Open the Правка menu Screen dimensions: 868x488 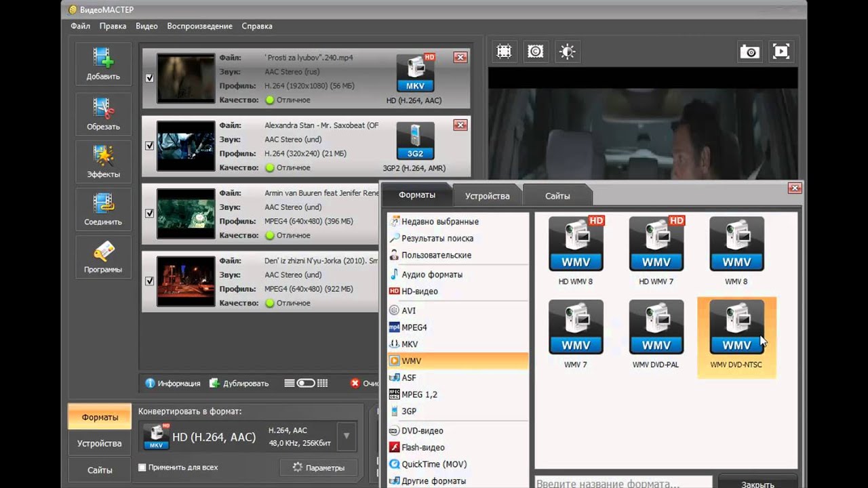113,26
